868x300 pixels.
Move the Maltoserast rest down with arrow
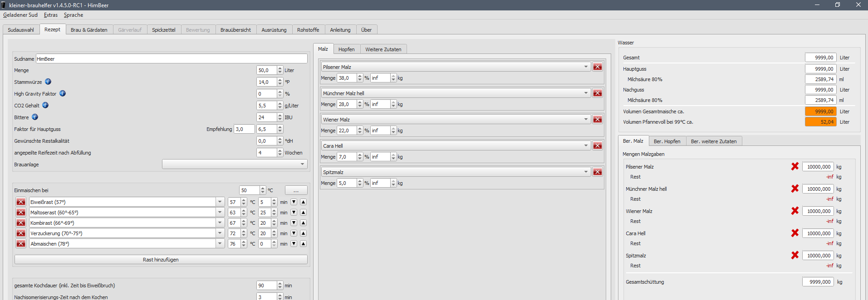pos(294,213)
